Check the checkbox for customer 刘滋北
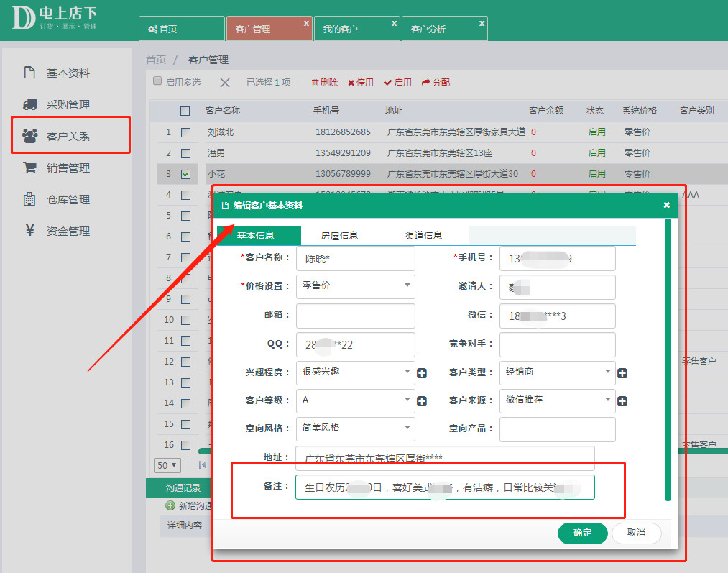The height and width of the screenshot is (573, 728). click(185, 132)
